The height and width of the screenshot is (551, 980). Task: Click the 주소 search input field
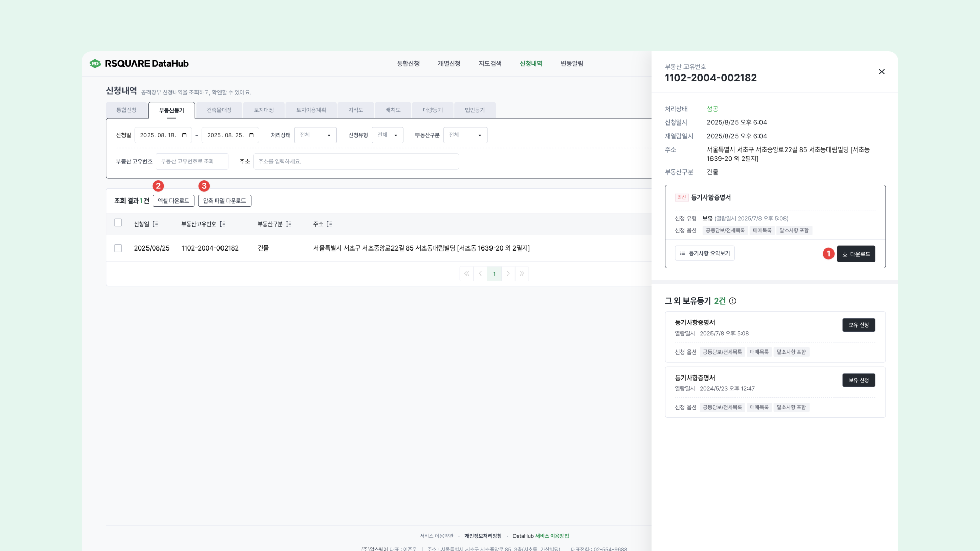point(356,162)
